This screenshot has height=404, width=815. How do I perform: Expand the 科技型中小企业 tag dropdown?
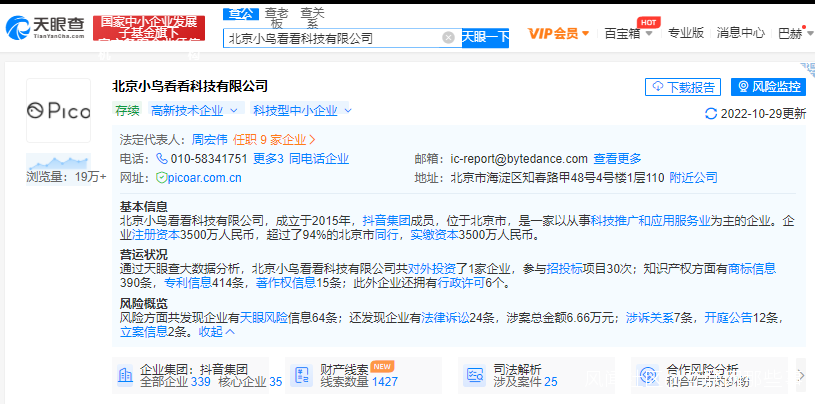tap(302, 111)
